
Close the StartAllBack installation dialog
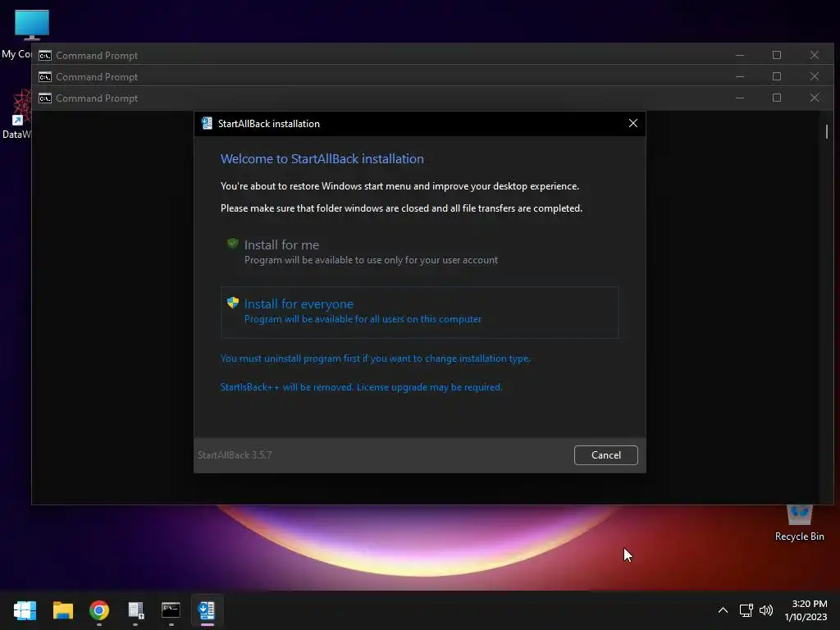coord(632,123)
